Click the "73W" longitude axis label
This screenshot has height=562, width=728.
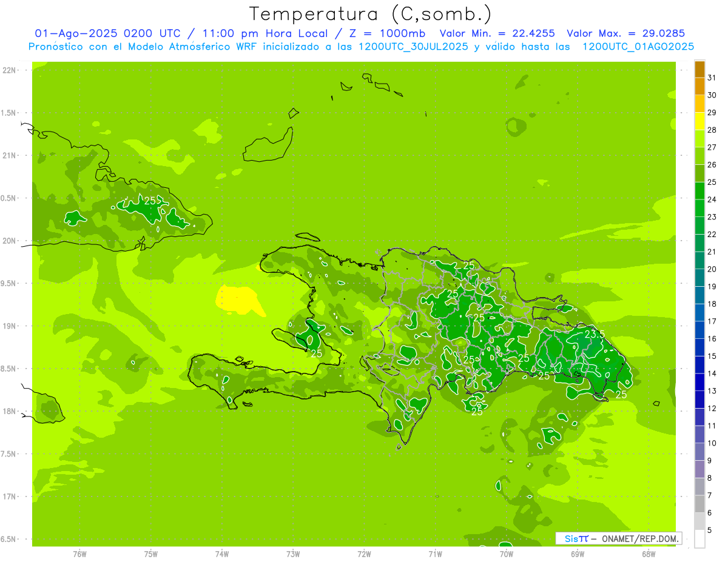pos(293,554)
